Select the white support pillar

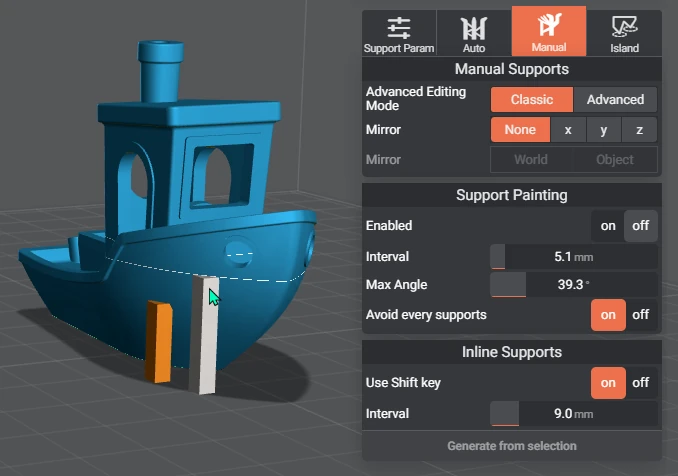(203, 335)
